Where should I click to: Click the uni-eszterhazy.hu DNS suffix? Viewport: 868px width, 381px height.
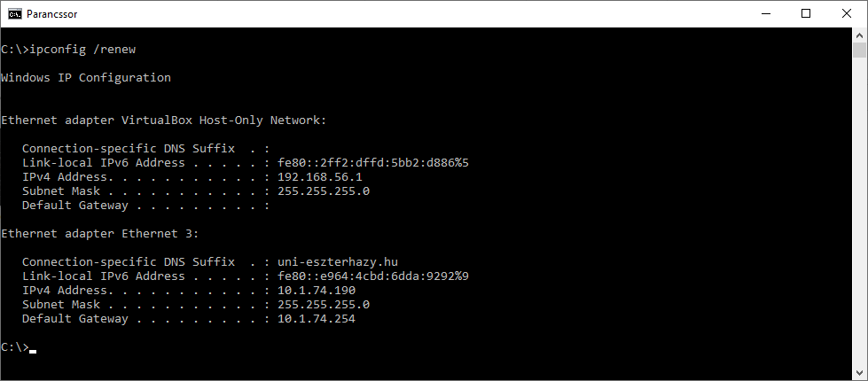[338, 262]
